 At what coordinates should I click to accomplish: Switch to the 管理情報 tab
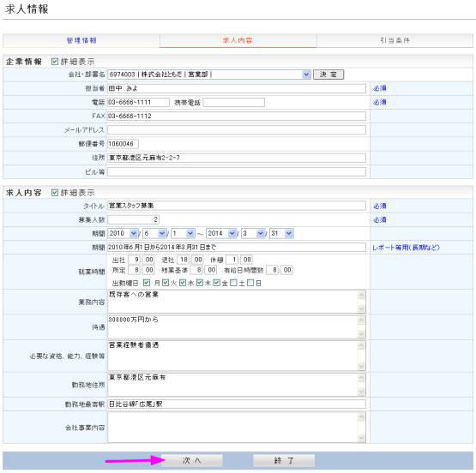click(x=81, y=40)
